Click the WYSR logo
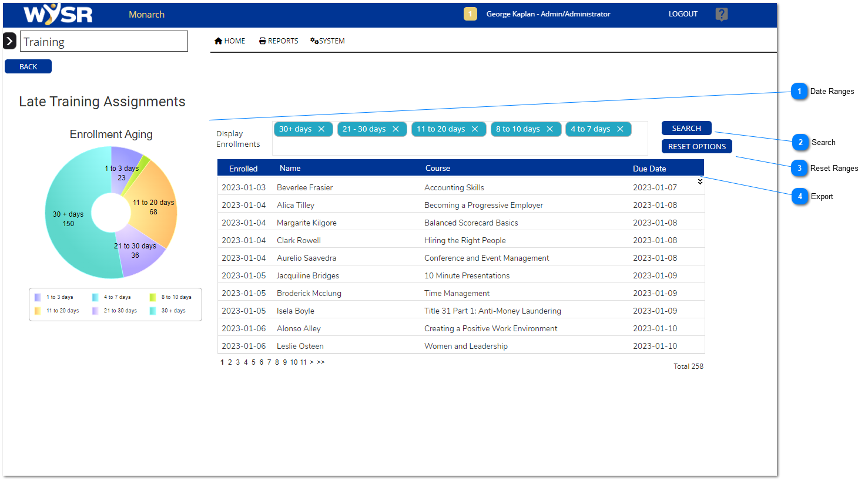The height and width of the screenshot is (481, 868). pos(58,14)
